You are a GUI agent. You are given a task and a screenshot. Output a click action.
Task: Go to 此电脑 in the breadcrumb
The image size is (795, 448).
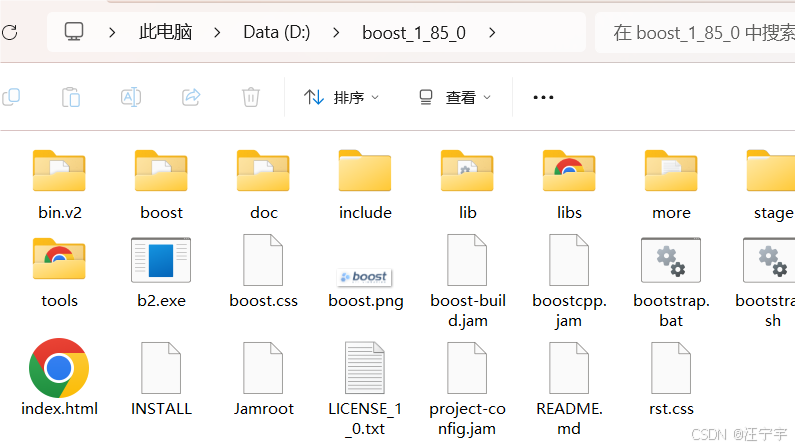click(x=165, y=32)
